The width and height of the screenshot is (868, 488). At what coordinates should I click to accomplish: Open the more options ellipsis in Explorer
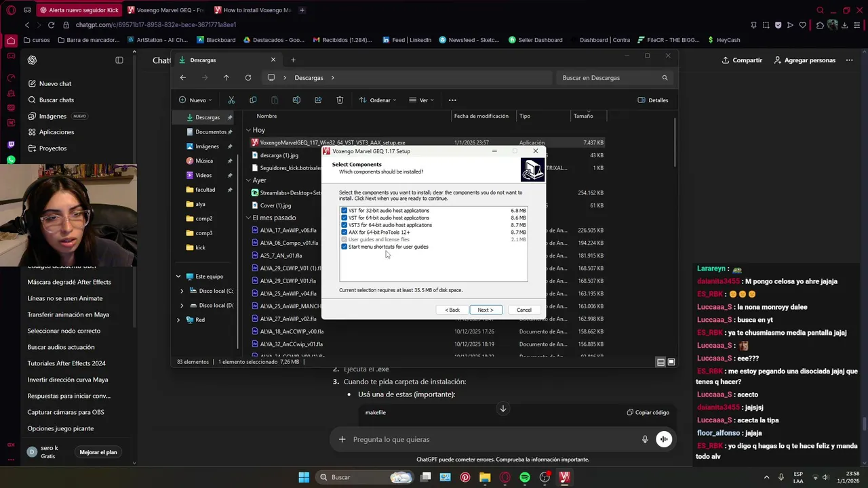click(452, 100)
